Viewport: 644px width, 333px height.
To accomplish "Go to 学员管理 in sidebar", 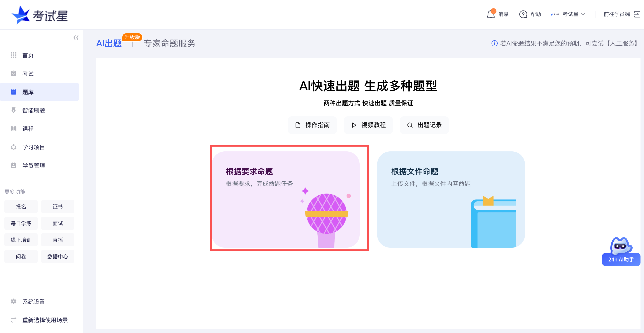I will [33, 165].
